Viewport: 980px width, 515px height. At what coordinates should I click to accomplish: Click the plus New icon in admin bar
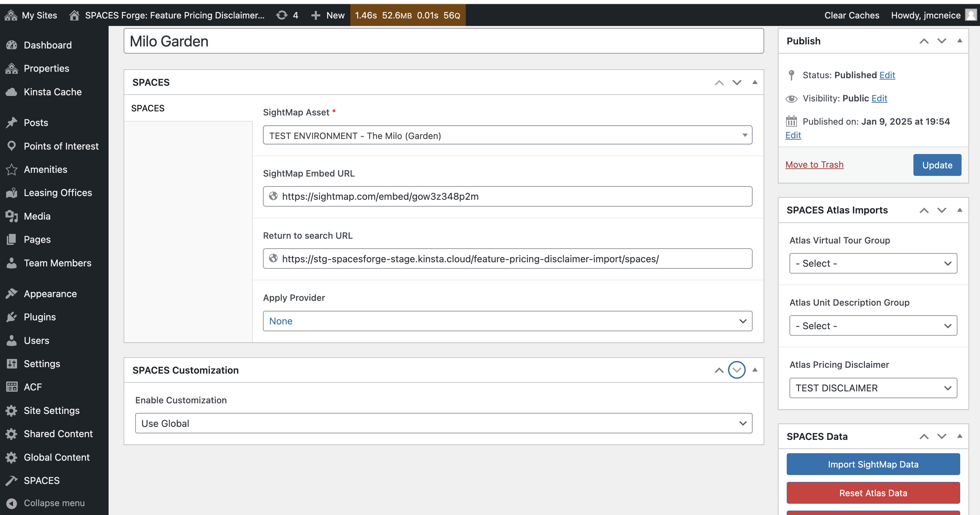pos(316,15)
